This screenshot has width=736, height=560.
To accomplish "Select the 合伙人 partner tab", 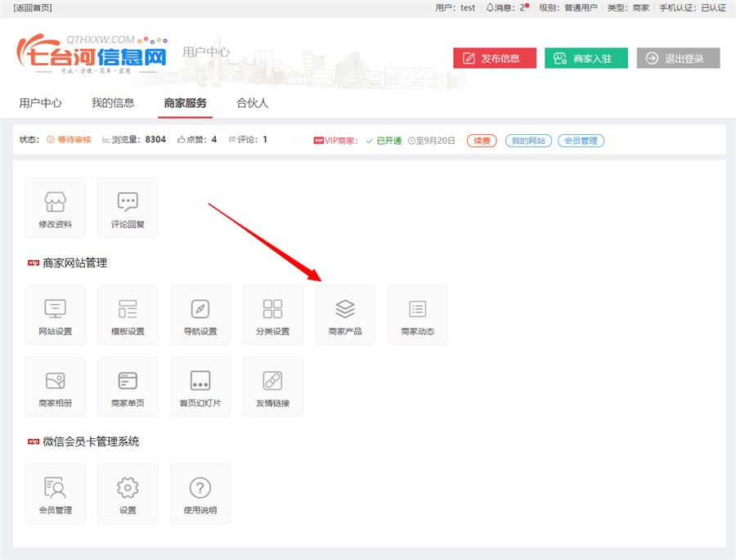I will [252, 103].
